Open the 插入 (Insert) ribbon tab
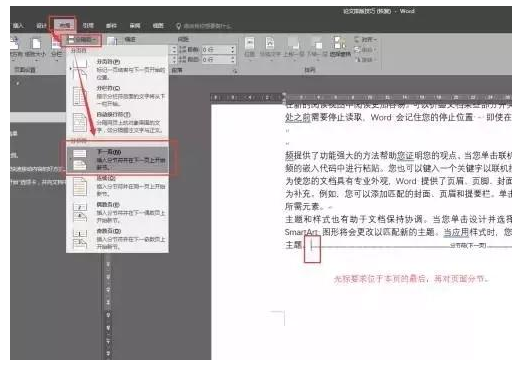This screenshot has width=512, height=372. pyautogui.click(x=17, y=25)
